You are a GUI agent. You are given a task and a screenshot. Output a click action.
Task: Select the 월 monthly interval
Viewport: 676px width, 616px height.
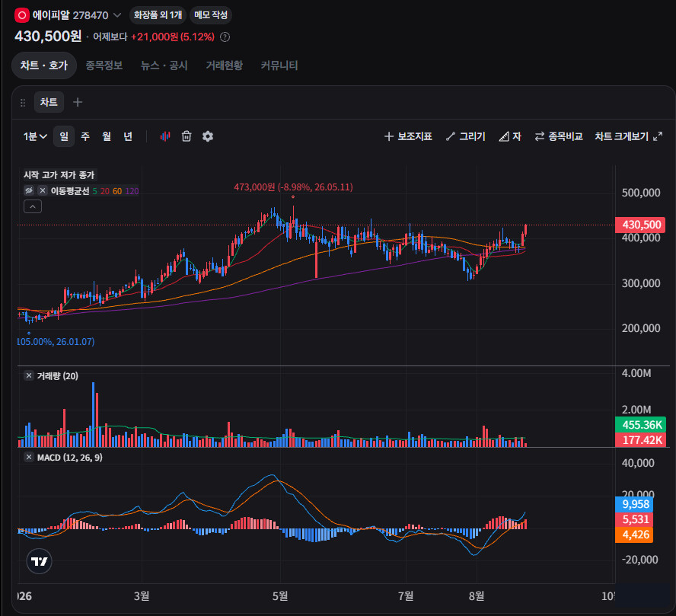click(x=107, y=136)
